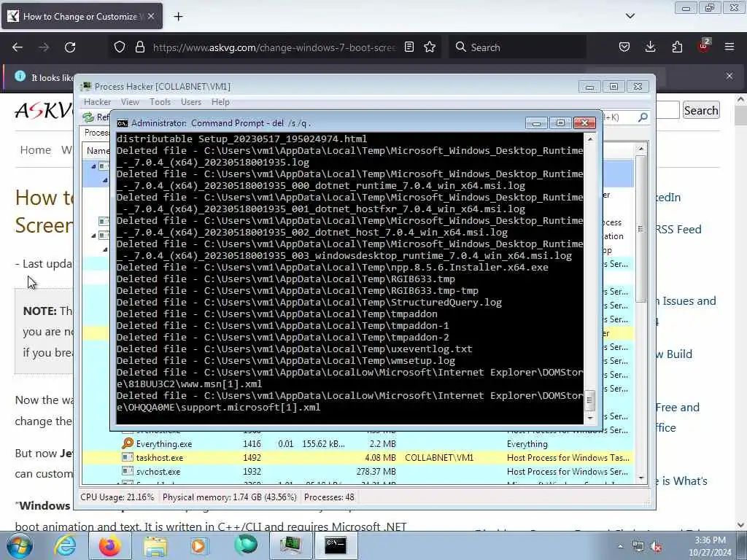
Task: Click the Name column header in Process Hacker
Action: (x=98, y=151)
